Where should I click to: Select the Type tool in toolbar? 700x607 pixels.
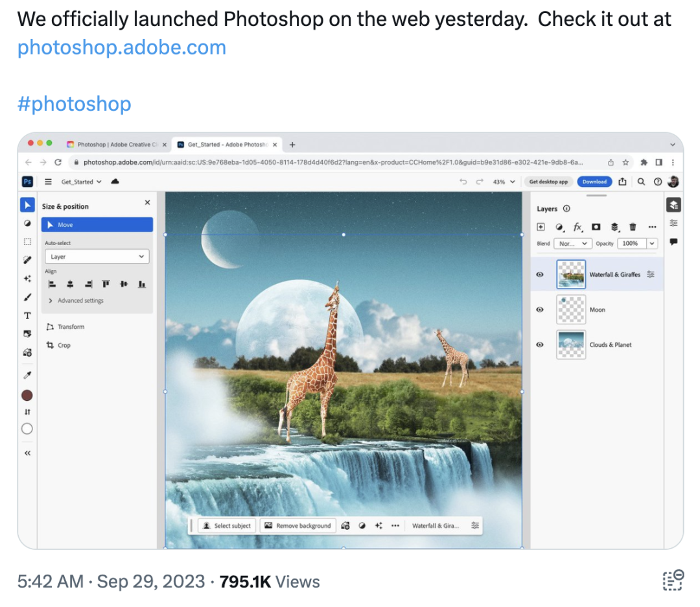[27, 315]
